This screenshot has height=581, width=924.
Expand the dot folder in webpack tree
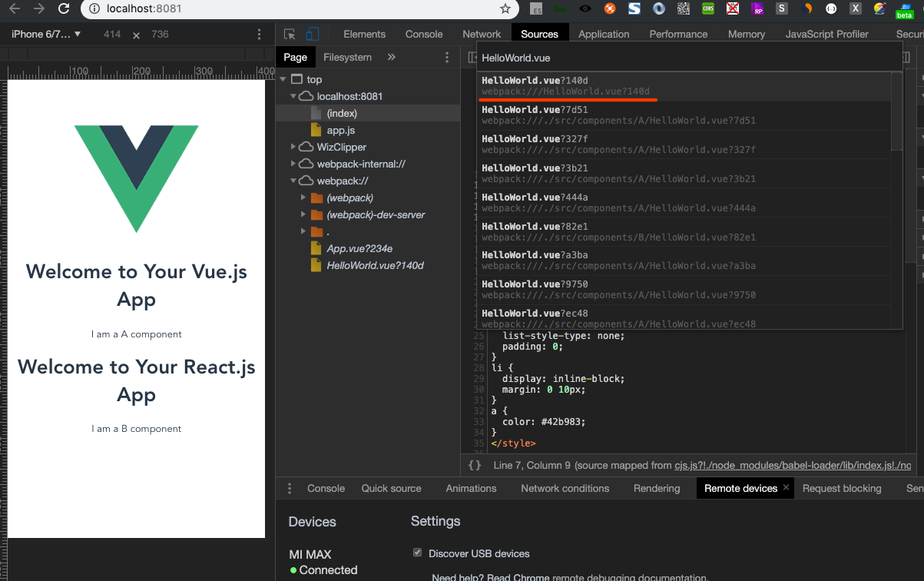pyautogui.click(x=303, y=231)
